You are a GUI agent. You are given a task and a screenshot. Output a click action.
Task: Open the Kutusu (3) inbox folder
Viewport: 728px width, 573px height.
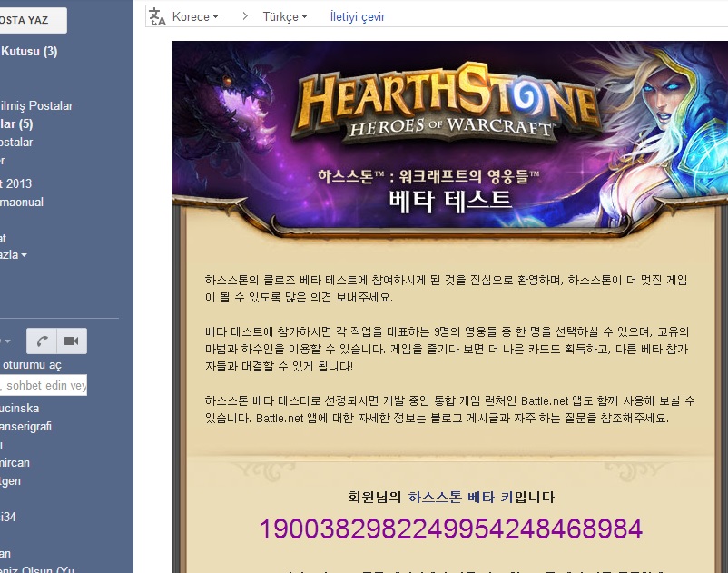(29, 51)
